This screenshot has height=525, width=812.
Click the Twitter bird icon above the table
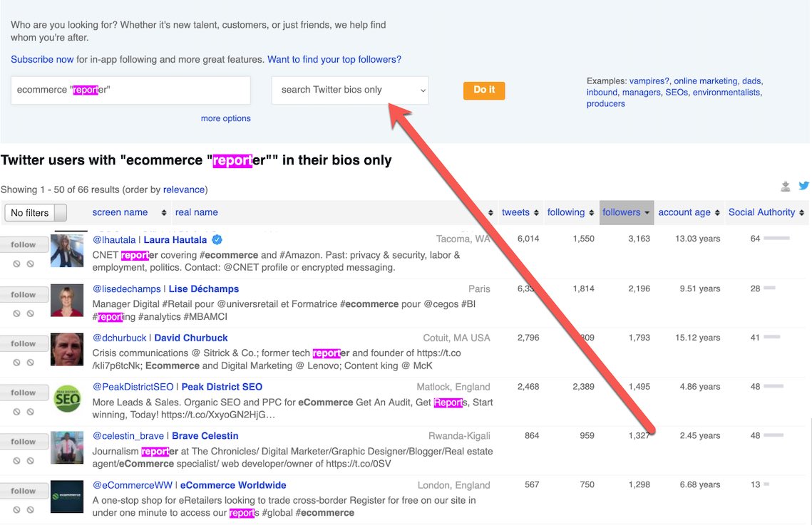pyautogui.click(x=803, y=186)
